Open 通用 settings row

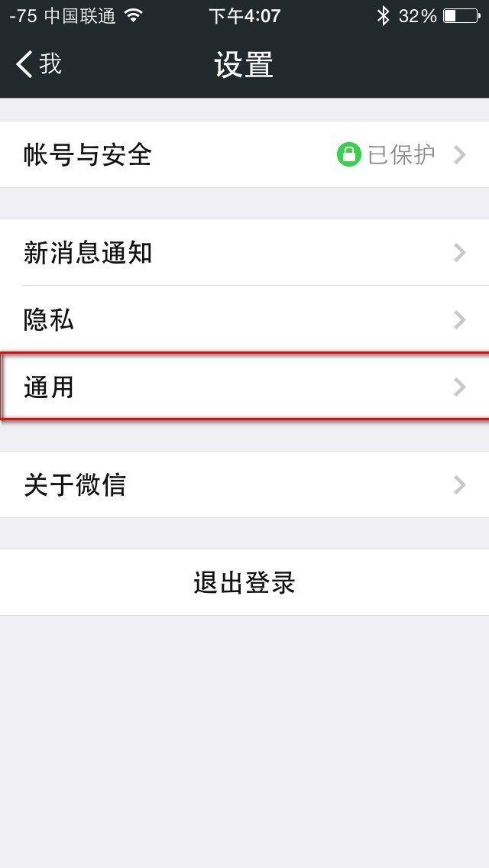pyautogui.click(x=244, y=387)
